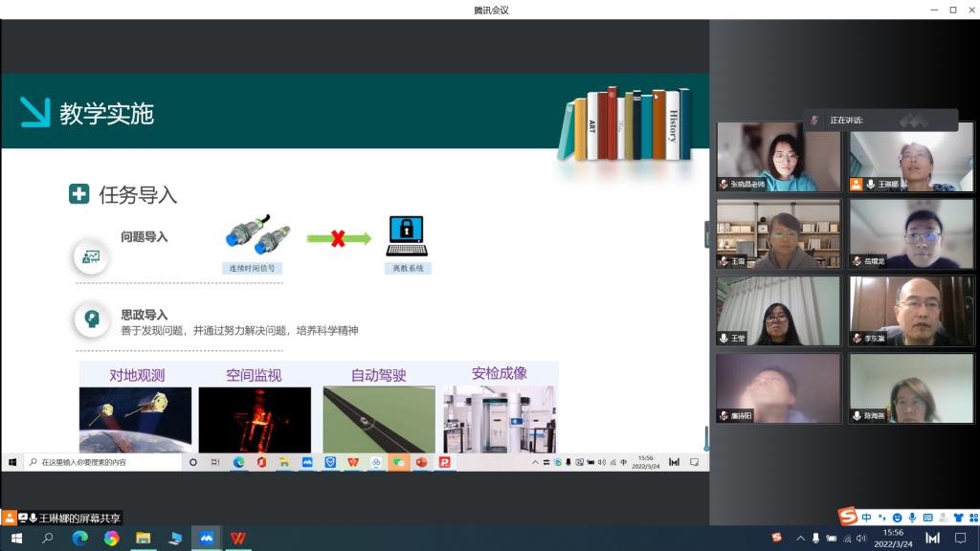The height and width of the screenshot is (551, 980).
Task: Click the speaker volume icon in the system tray
Action: (862, 540)
